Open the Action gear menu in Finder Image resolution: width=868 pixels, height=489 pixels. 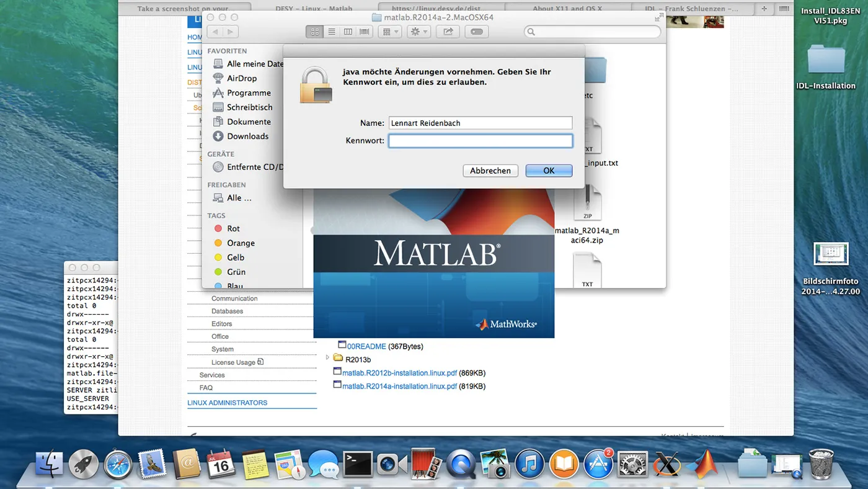coord(418,31)
